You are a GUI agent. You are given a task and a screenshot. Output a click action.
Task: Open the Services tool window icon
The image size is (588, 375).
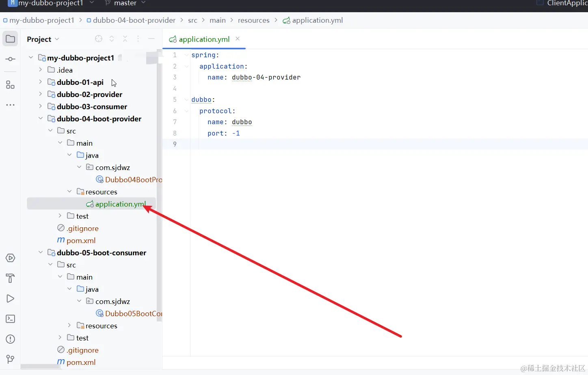point(10,258)
